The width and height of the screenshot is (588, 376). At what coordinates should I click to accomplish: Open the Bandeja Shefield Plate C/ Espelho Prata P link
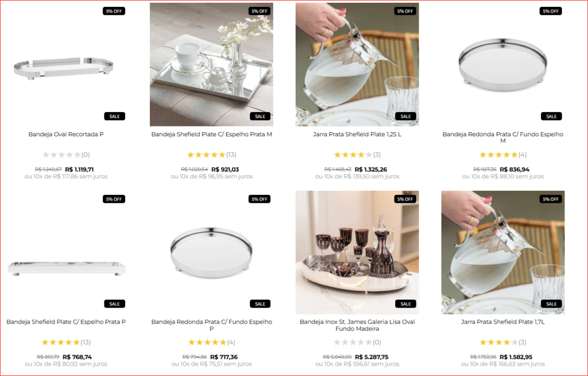(x=66, y=322)
